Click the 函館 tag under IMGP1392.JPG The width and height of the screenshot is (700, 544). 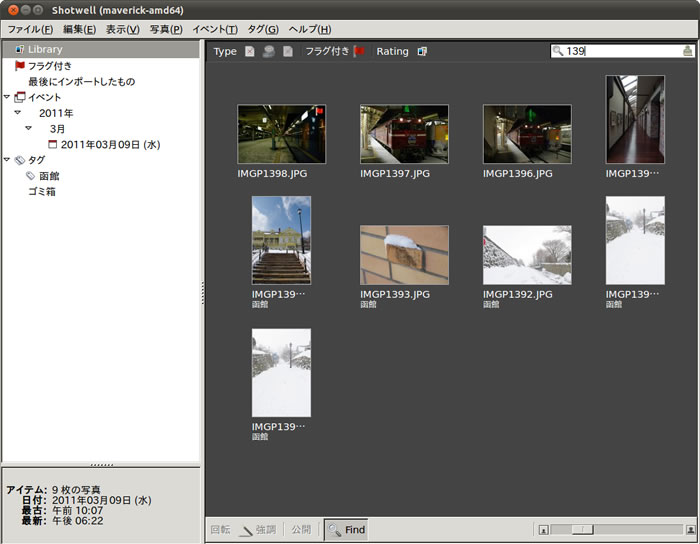491,304
